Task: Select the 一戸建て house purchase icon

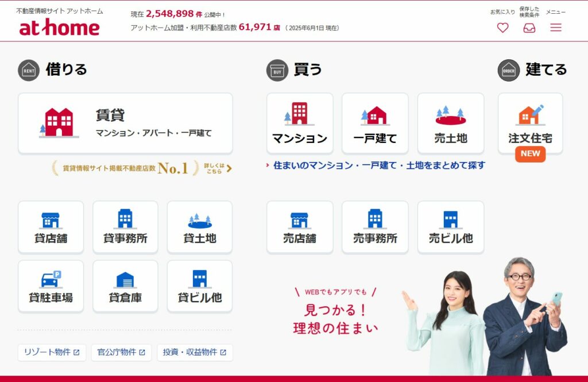Action: click(x=375, y=124)
